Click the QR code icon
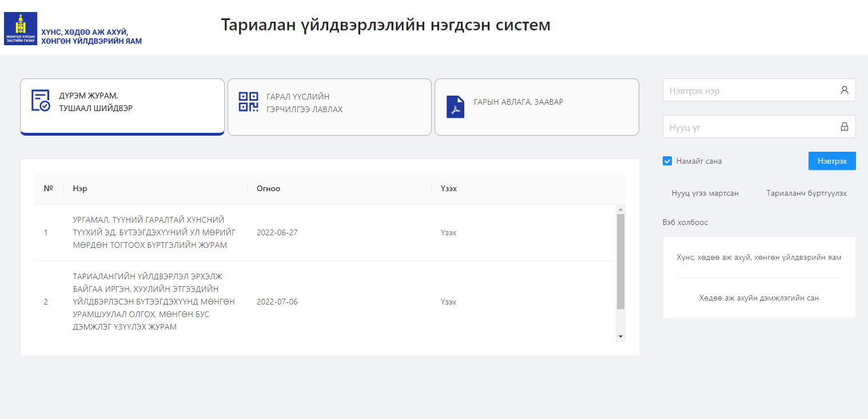Screen dimensions: 868x419 coord(248,102)
